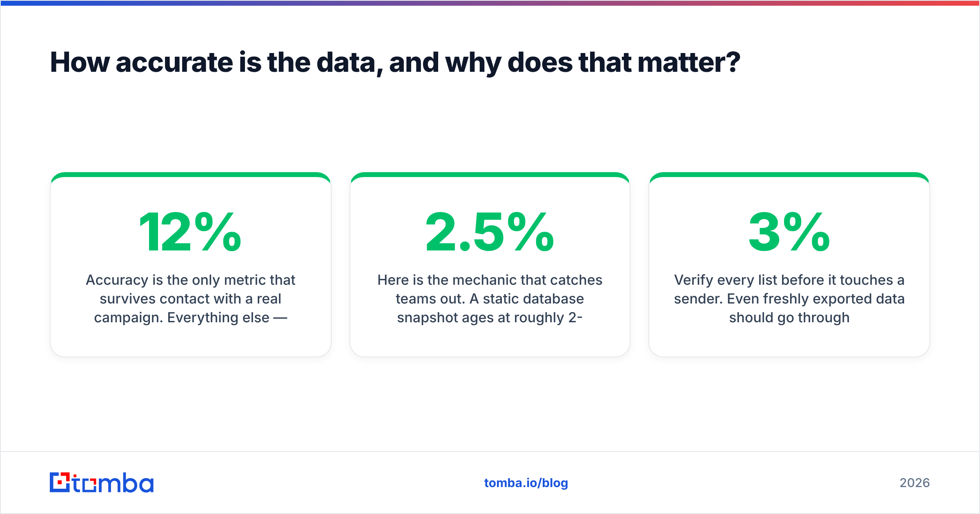
Task: Click the gradient stripe at the top
Action: pos(490,3)
